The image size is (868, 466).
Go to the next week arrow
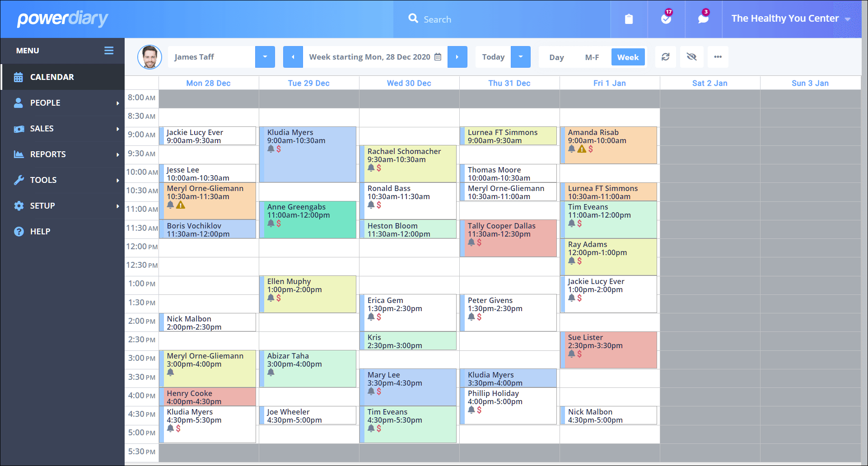point(457,57)
